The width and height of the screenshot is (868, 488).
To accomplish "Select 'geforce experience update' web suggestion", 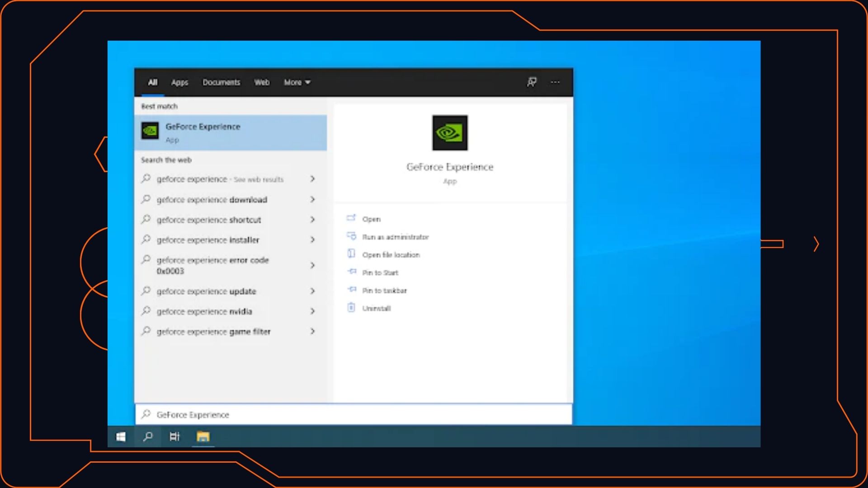I will [231, 291].
